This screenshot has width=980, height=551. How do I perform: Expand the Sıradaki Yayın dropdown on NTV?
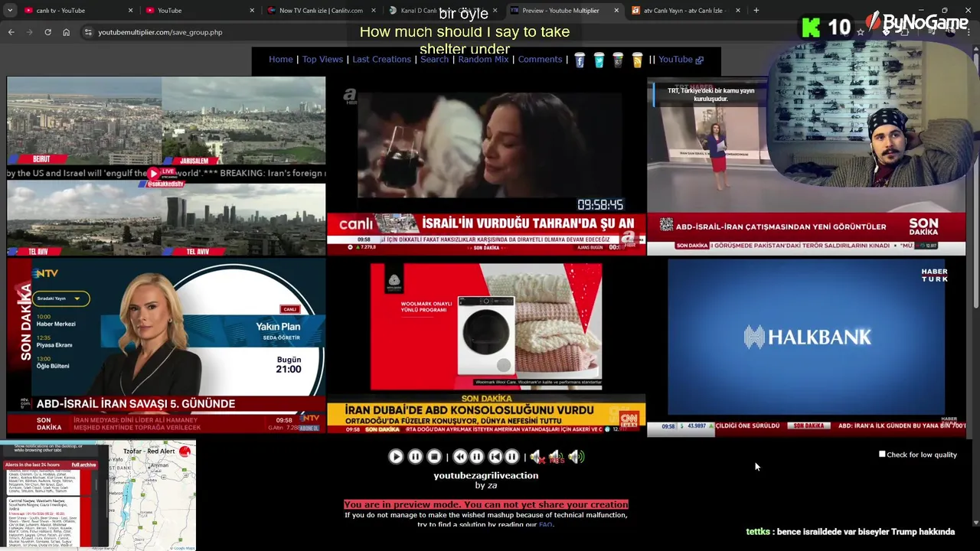(x=60, y=298)
